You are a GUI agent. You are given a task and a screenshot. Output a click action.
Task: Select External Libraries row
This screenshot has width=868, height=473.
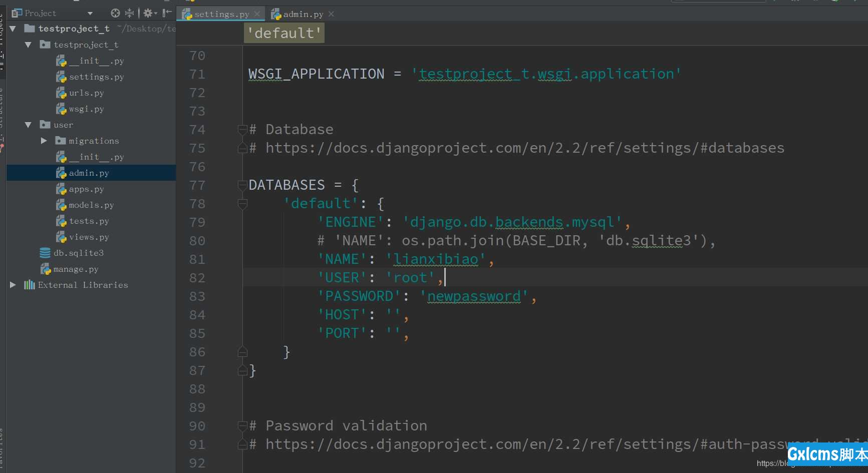pyautogui.click(x=91, y=285)
